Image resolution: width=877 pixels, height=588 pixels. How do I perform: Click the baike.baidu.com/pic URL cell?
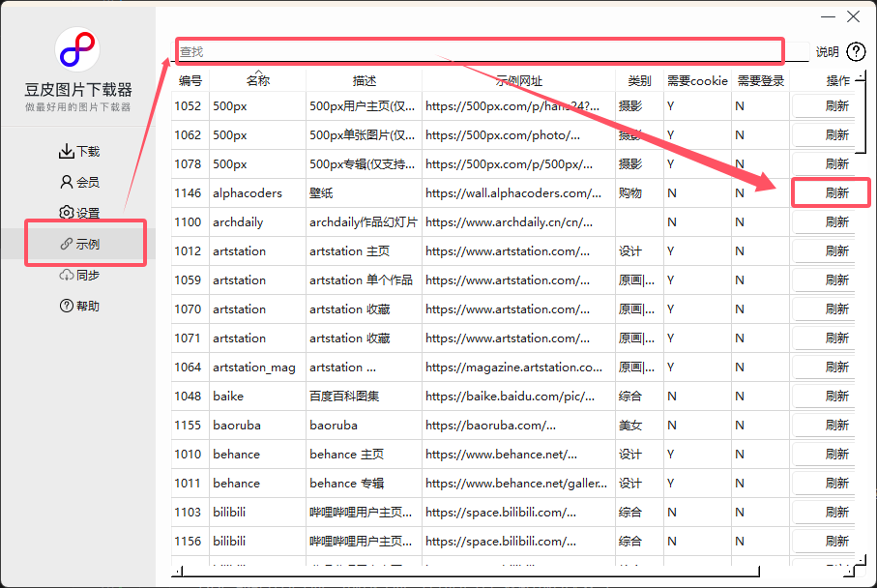[519, 397]
